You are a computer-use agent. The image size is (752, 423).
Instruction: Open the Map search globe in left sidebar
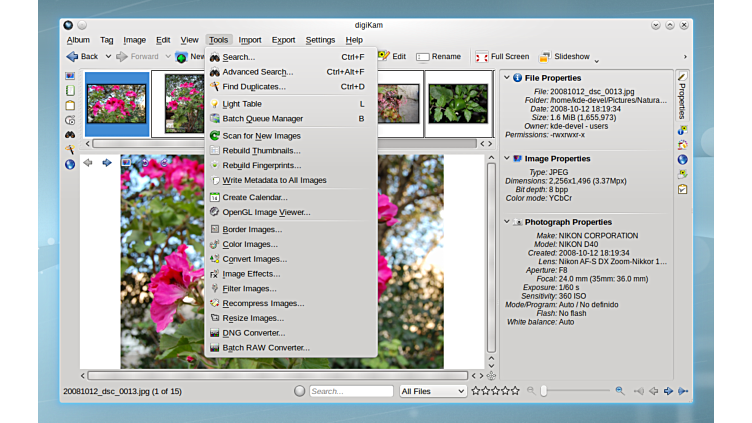point(70,164)
